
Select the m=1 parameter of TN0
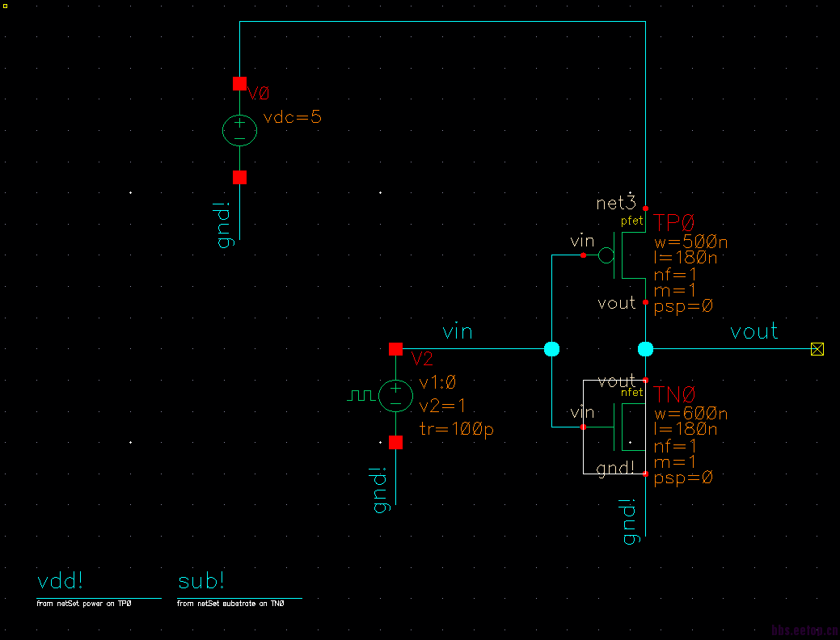(675, 461)
